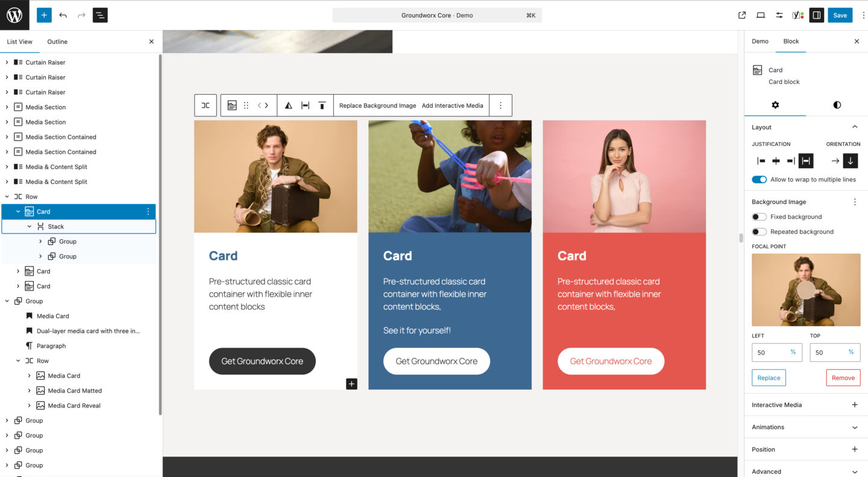
Task: Expand the Media Card Matted tree item
Action: [29, 391]
